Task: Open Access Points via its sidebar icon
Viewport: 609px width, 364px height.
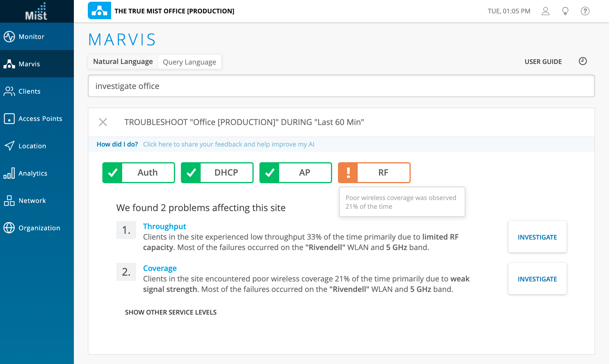Action: (9, 119)
